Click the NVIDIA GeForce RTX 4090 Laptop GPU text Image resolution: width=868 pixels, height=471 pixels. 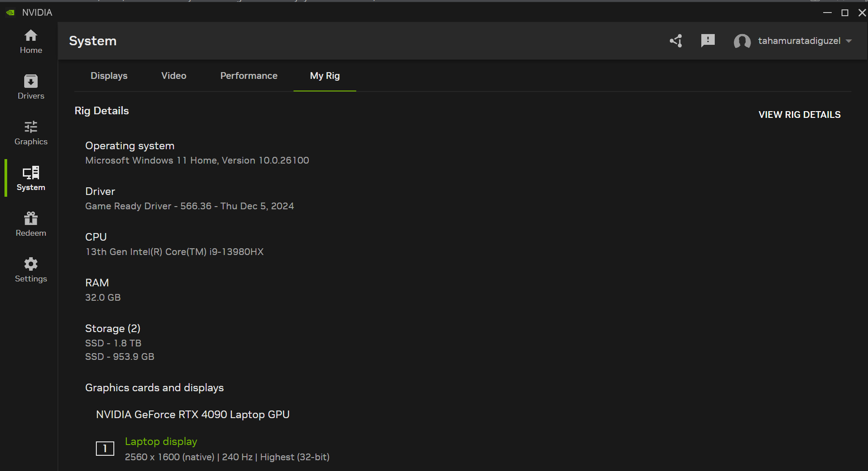[193, 415]
